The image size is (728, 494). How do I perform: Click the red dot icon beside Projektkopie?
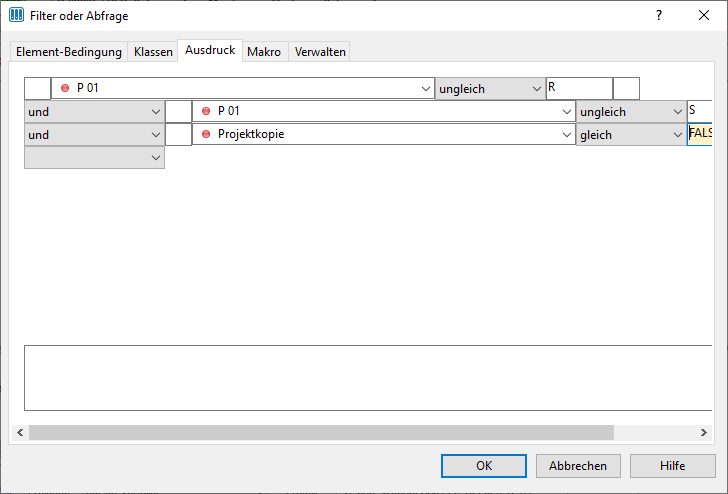(206, 134)
